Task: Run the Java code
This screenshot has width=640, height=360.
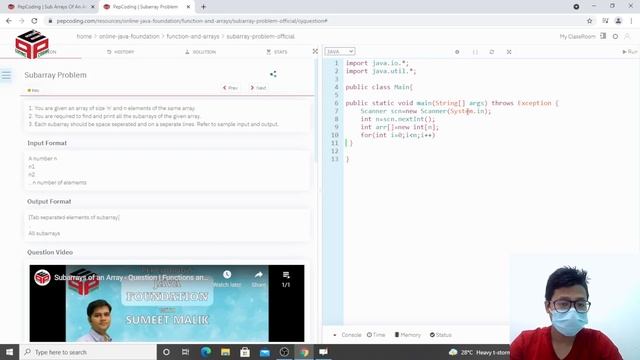Action: coord(629,52)
